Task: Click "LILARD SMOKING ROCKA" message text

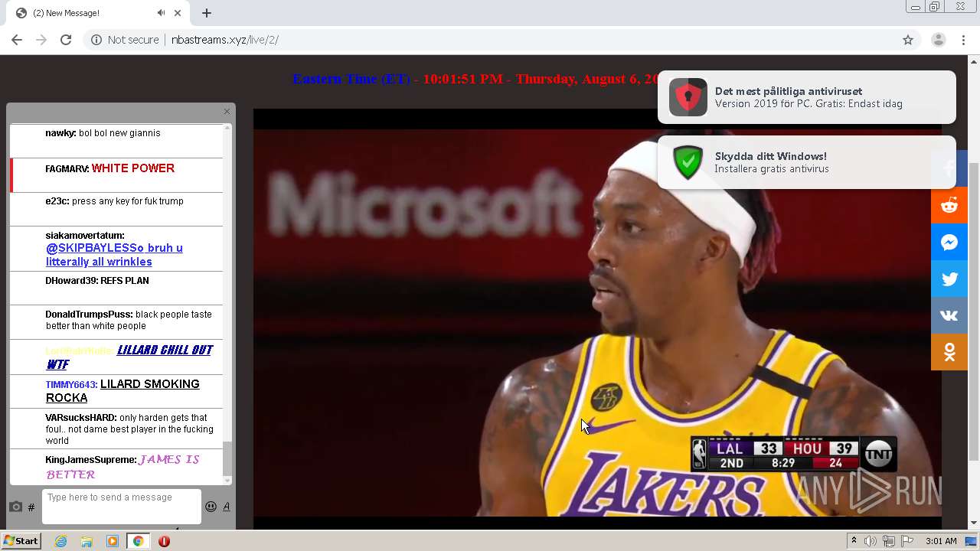Action: [122, 391]
